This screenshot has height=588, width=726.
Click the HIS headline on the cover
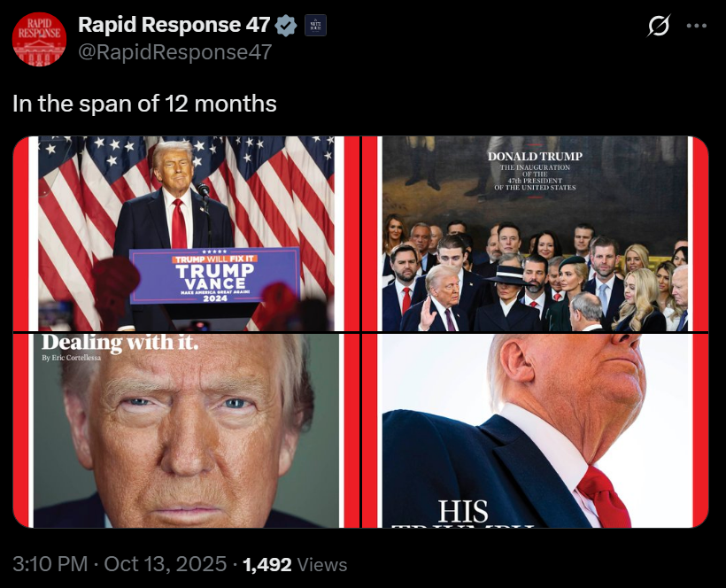pos(463,512)
